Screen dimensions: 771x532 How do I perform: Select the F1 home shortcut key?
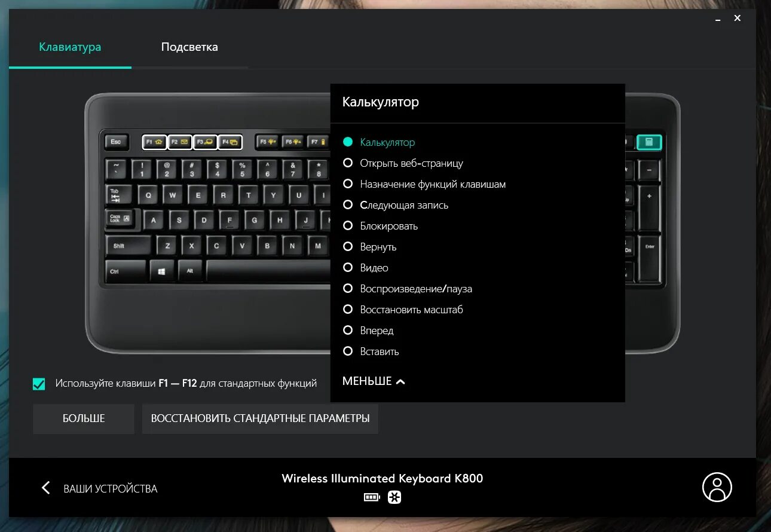[154, 142]
